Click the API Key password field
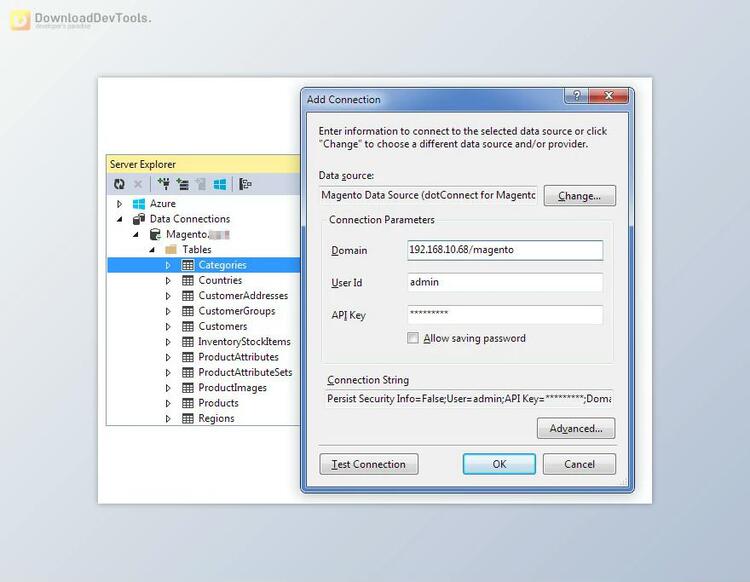The width and height of the screenshot is (750, 582). click(505, 315)
